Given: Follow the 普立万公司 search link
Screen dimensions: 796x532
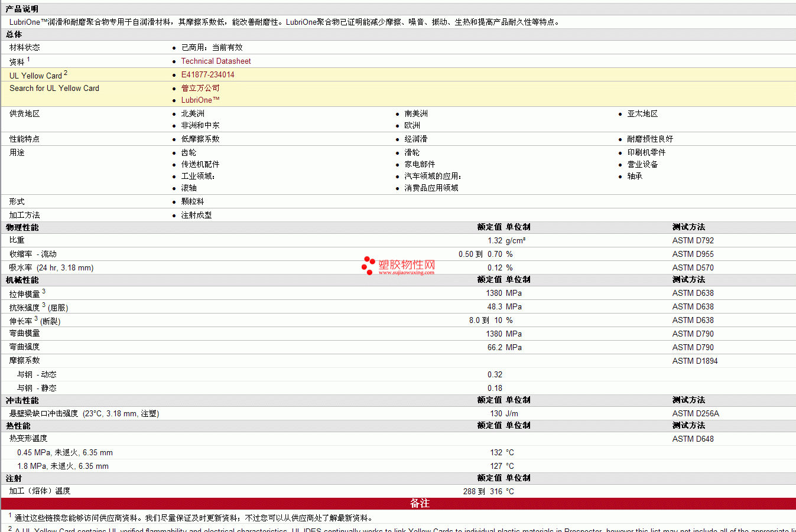Looking at the screenshot, I should (x=200, y=88).
